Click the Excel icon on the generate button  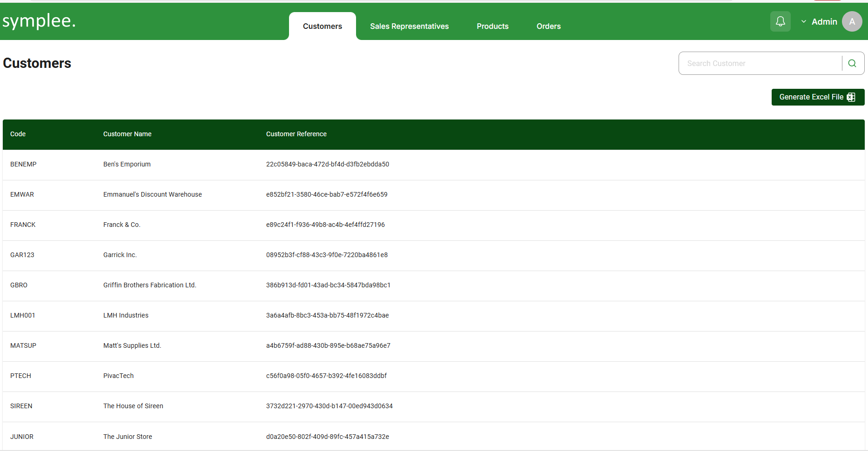851,97
